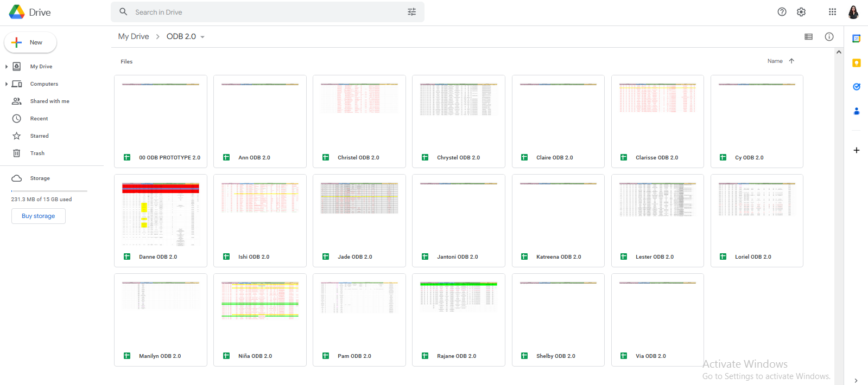This screenshot has height=385, width=868.
Task: Click the storage usage bar
Action: pyautogui.click(x=49, y=191)
